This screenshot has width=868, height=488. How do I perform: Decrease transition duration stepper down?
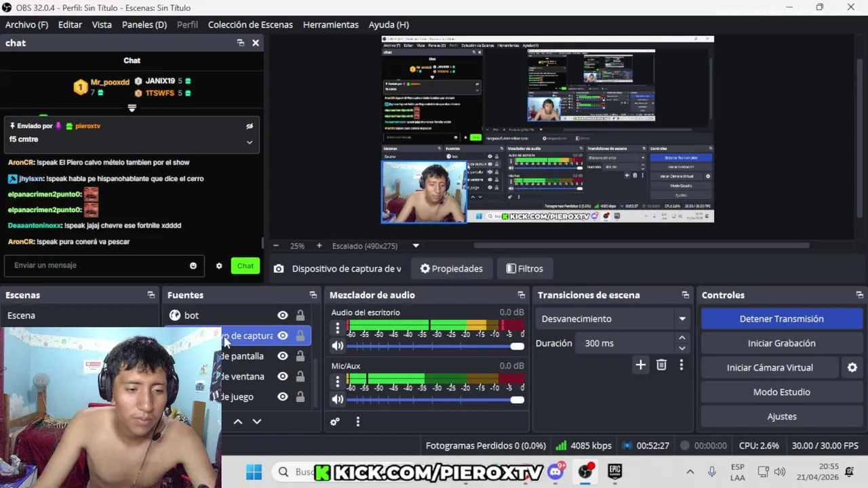coord(682,348)
